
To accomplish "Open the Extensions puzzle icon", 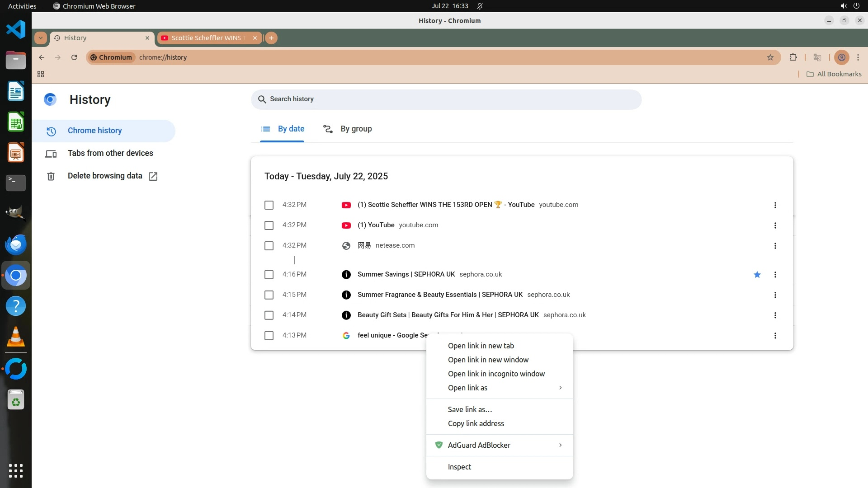I will (x=793, y=57).
